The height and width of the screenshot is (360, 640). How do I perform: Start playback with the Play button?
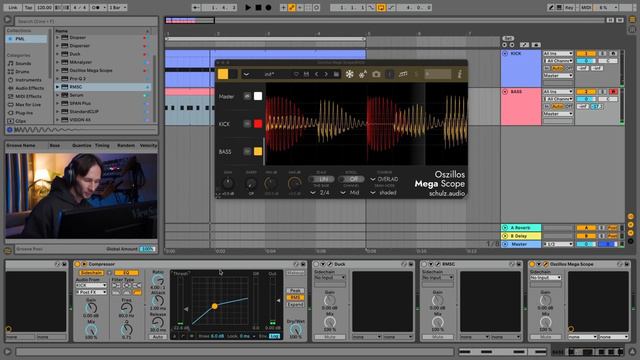[x=248, y=7]
